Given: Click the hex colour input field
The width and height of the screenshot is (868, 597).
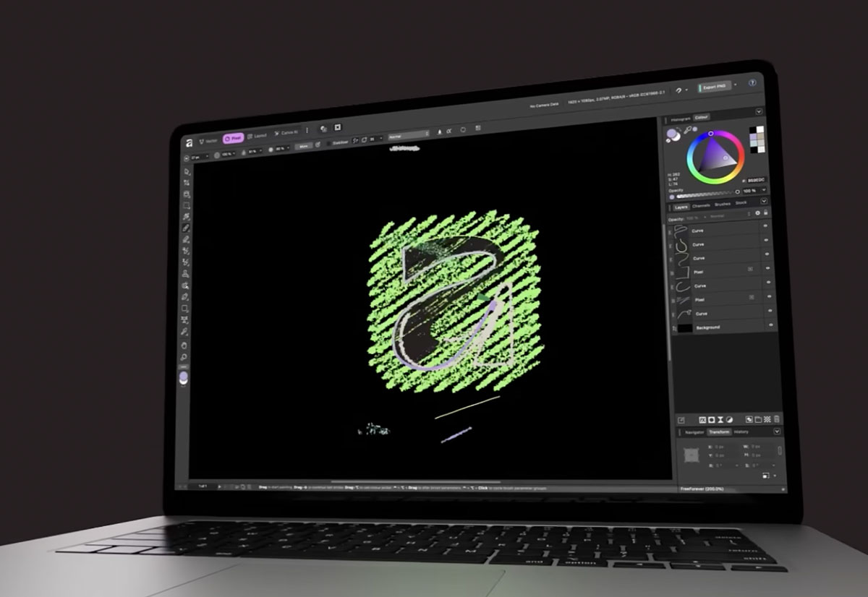Looking at the screenshot, I should 755,179.
